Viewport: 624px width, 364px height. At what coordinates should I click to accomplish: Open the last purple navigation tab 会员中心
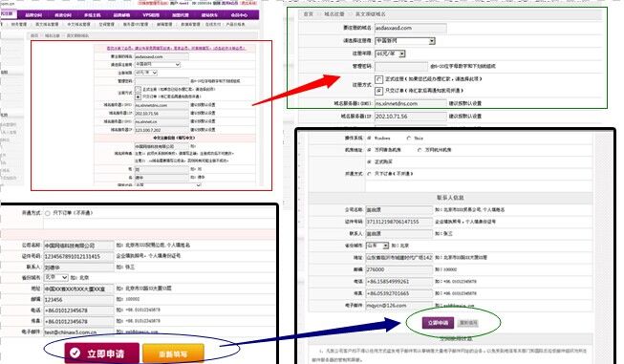[x=239, y=15]
